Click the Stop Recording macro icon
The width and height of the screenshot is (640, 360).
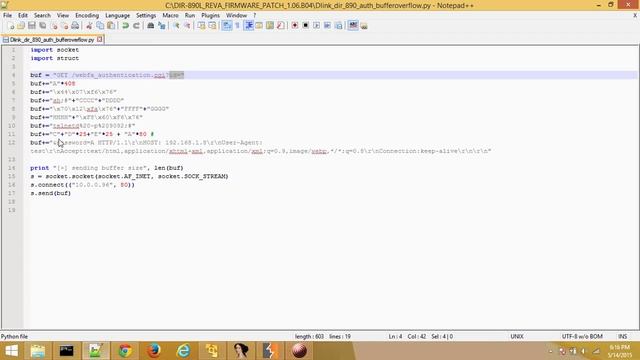(x=305, y=26)
